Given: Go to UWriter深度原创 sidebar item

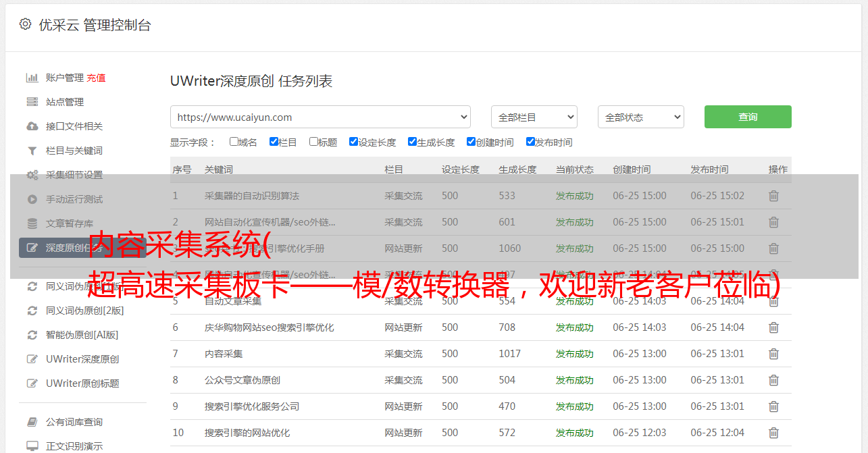Looking at the screenshot, I should (x=82, y=359).
